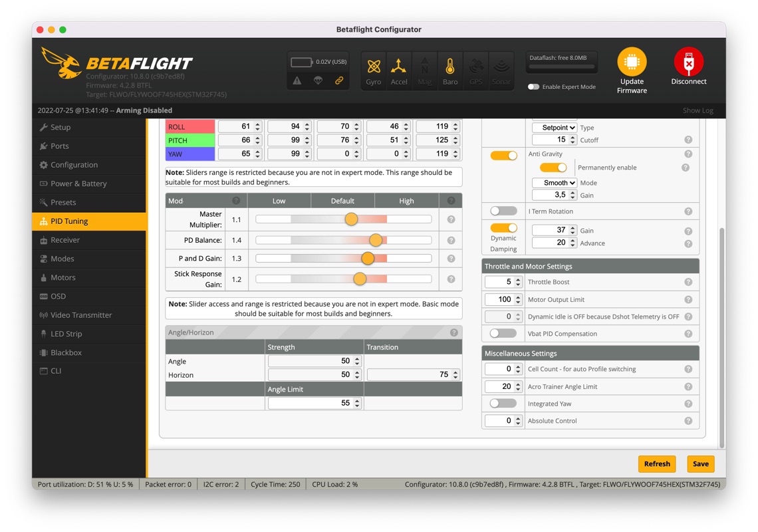Image resolution: width=758 pixels, height=532 pixels.
Task: Open the Receiver tab
Action: click(x=89, y=240)
